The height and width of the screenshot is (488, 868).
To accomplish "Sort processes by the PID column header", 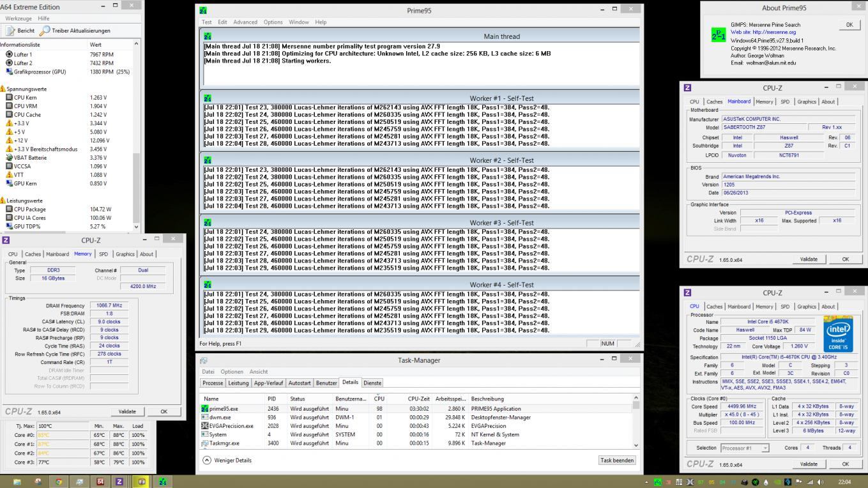I will (276, 399).
